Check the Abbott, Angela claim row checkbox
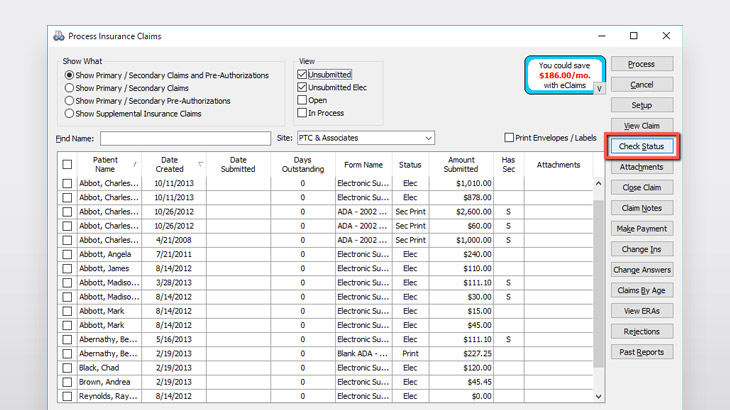This screenshot has height=410, width=730. [x=67, y=254]
